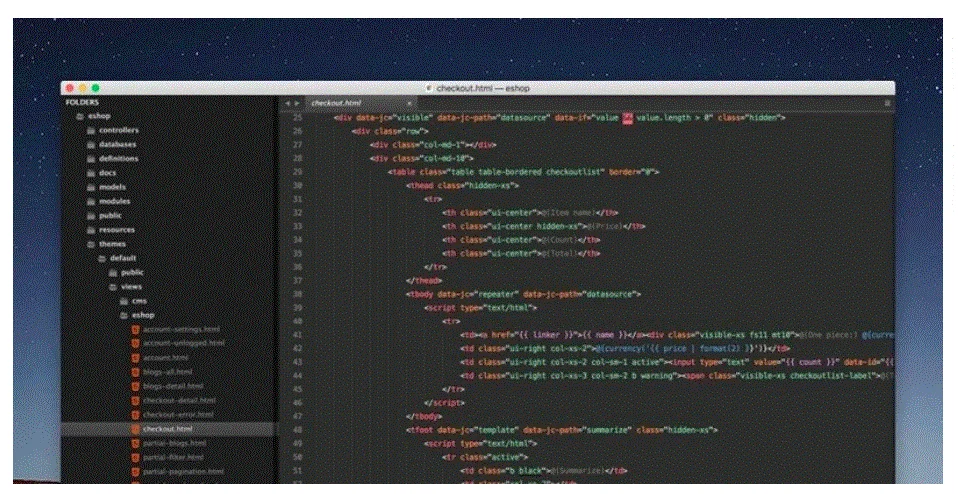This screenshot has width=958, height=494.
Task: Select the public folder under the root eshop
Action: click(x=110, y=216)
